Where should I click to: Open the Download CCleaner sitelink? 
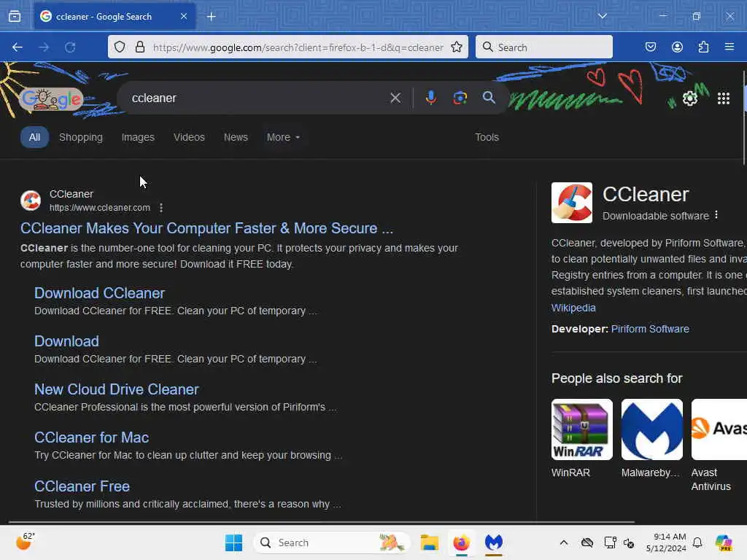(99, 293)
